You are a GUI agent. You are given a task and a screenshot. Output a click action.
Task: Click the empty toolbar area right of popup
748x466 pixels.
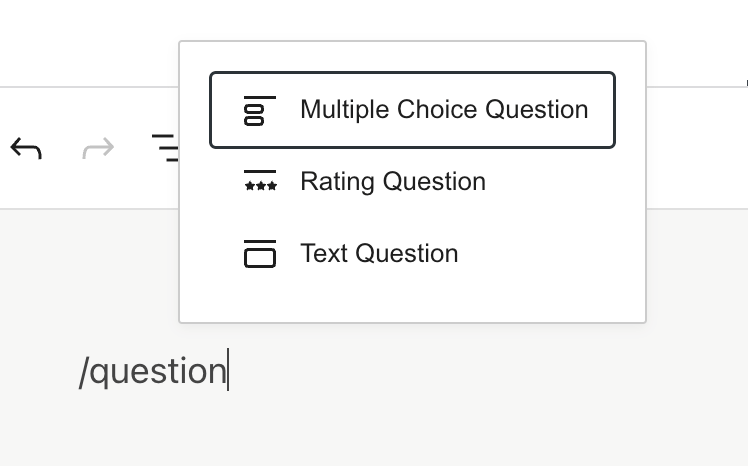coord(697,149)
